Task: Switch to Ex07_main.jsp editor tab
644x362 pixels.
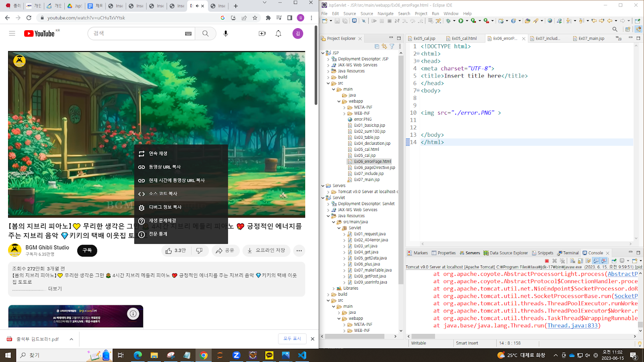Action: pyautogui.click(x=591, y=38)
